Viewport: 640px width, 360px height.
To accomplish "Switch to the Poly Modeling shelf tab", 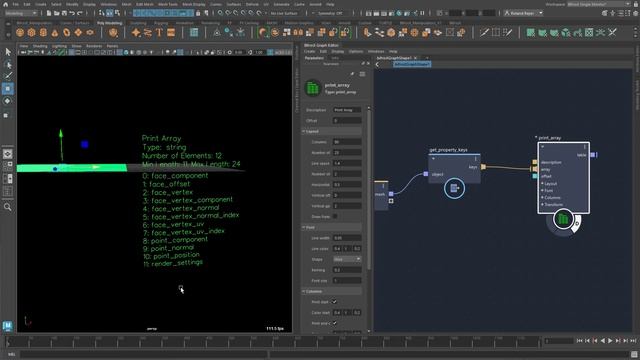I will pos(109,23).
